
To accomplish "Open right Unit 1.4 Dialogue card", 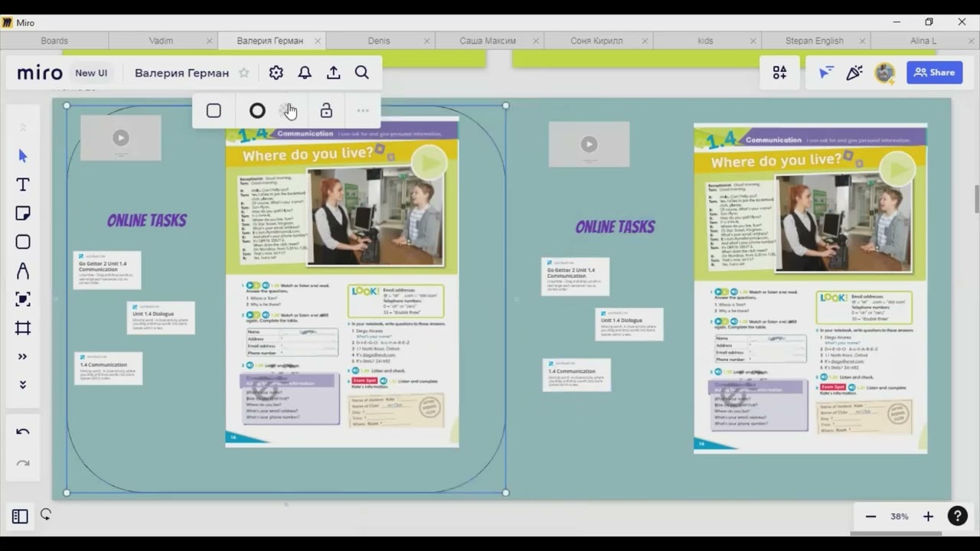I will click(x=629, y=324).
